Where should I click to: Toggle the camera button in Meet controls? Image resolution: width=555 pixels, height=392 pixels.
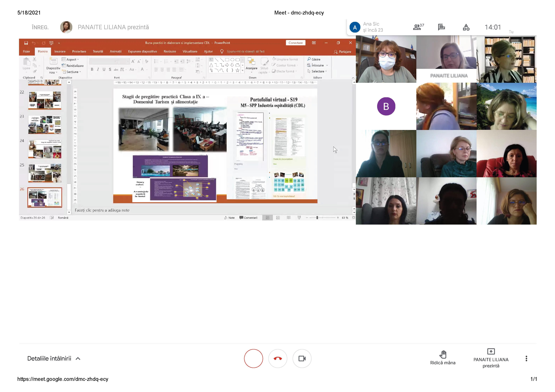tap(302, 358)
